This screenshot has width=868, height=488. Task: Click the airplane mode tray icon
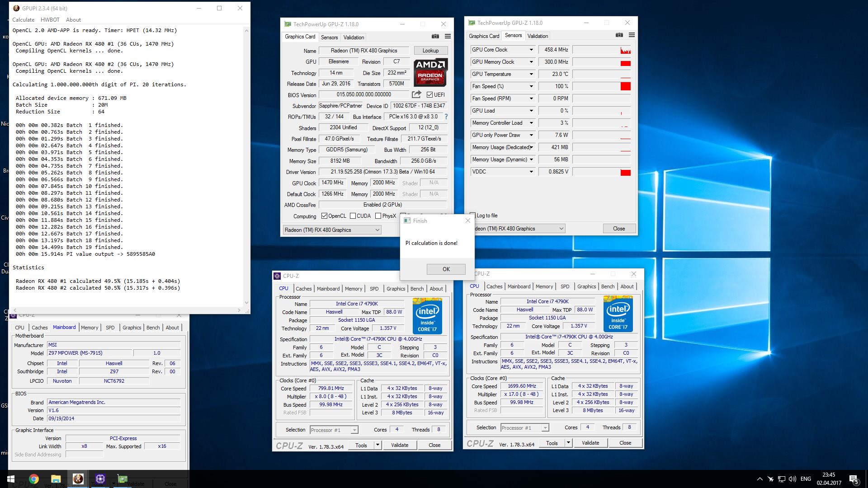771,479
